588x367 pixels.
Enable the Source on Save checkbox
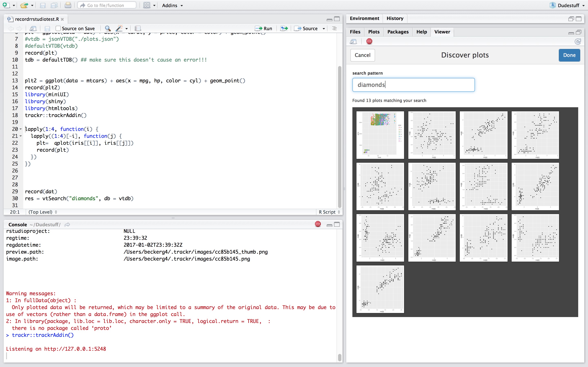pos(58,28)
